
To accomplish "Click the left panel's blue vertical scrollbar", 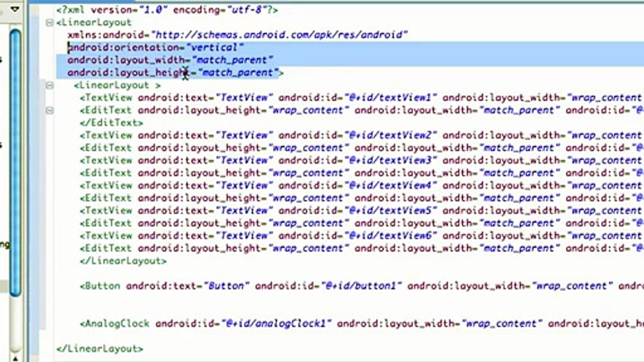I will [15, 163].
